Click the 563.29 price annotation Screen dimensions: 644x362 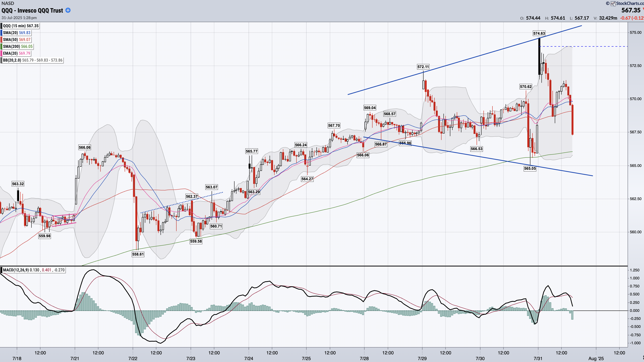(254, 192)
